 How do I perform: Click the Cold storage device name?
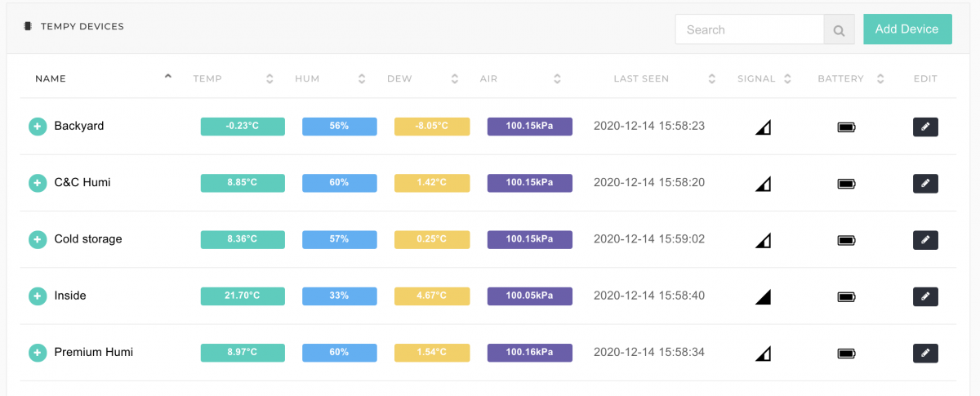[x=88, y=239]
